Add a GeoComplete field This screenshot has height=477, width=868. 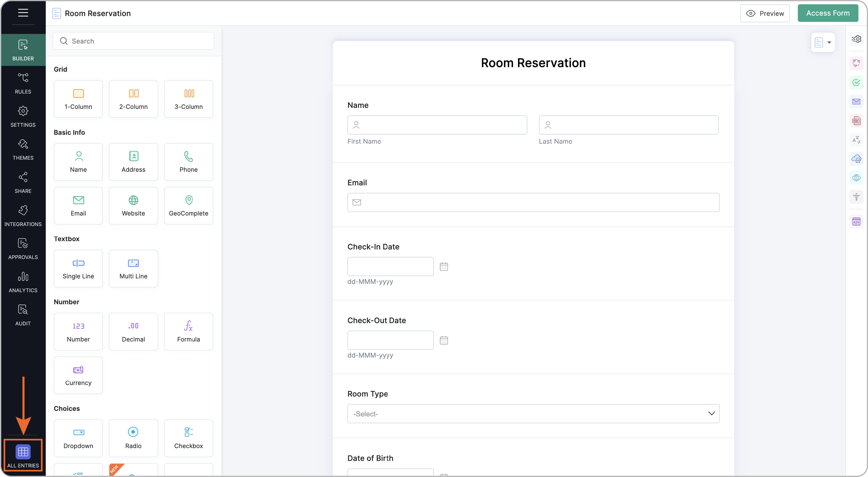[x=189, y=206]
